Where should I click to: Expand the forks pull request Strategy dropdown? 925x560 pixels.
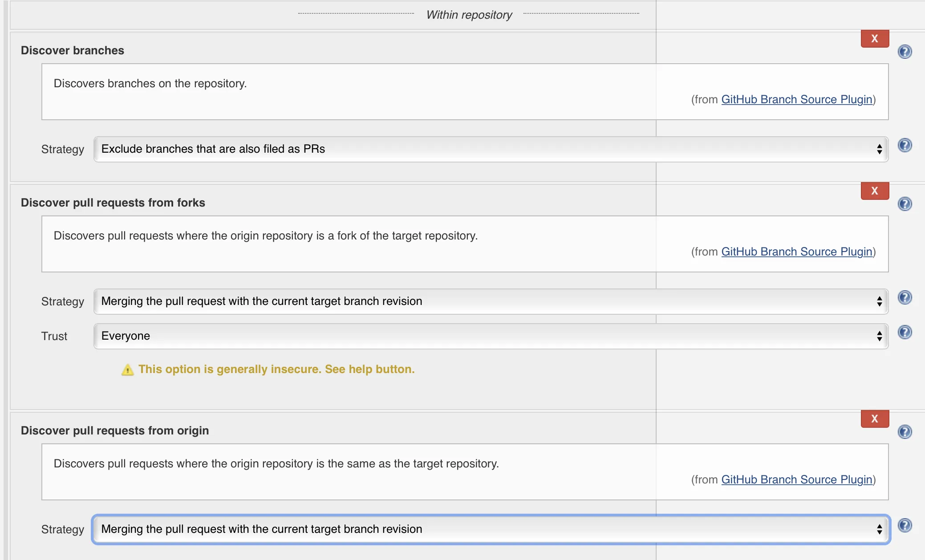tap(491, 301)
